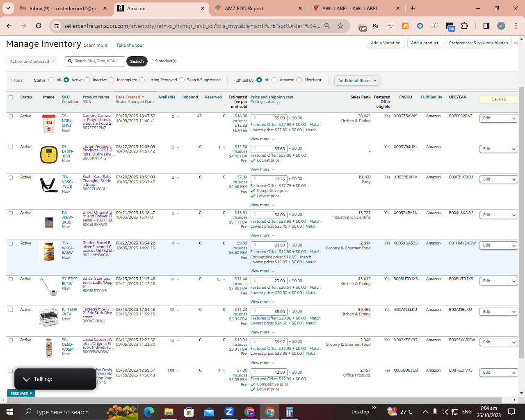Click the browser back arrow
525x420 pixels.
coord(9,26)
